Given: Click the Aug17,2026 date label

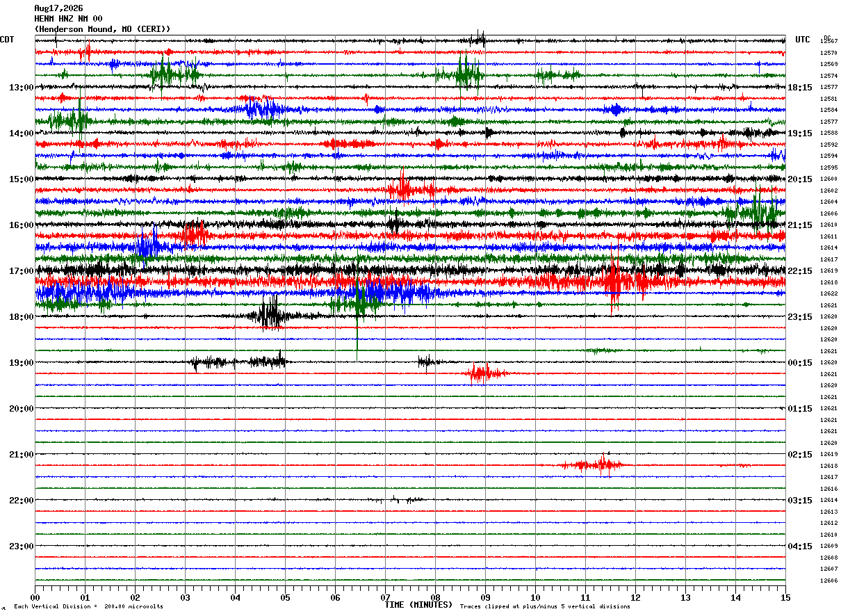Looking at the screenshot, I should pyautogui.click(x=58, y=8).
